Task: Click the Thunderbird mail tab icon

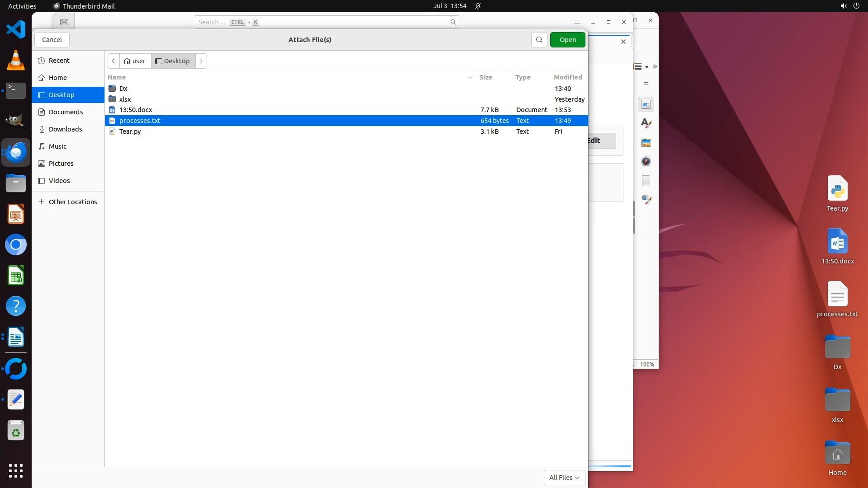Action: [64, 22]
